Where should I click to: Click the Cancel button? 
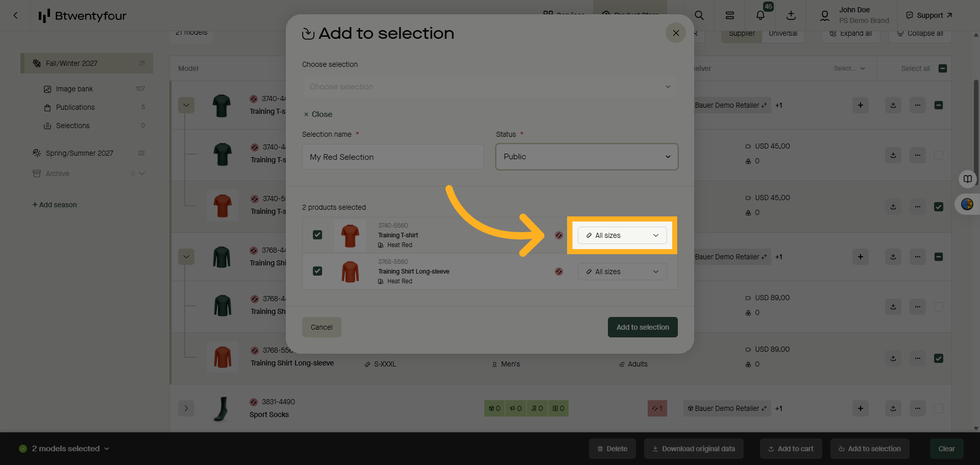(322, 327)
